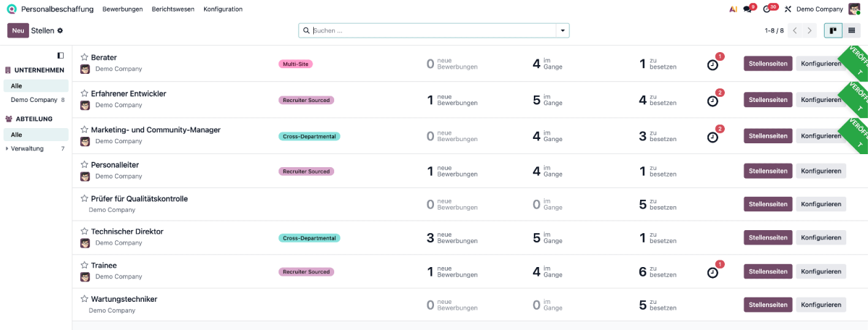The height and width of the screenshot is (330, 868).
Task: Star the Marketing- und Community-Manager job
Action: [84, 130]
